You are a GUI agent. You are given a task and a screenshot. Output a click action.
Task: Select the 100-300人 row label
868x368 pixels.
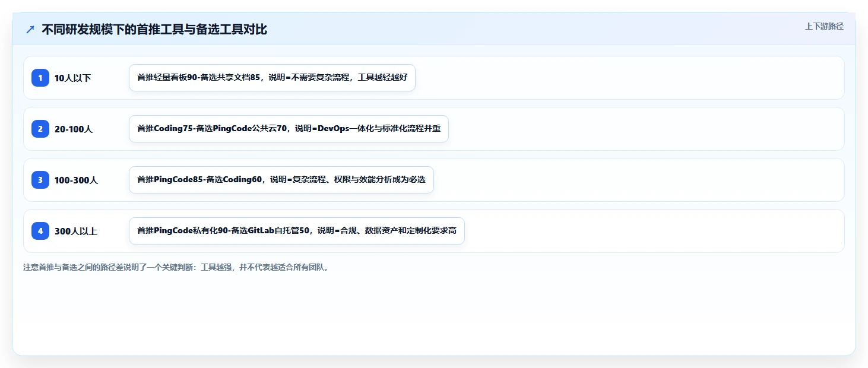(x=76, y=180)
